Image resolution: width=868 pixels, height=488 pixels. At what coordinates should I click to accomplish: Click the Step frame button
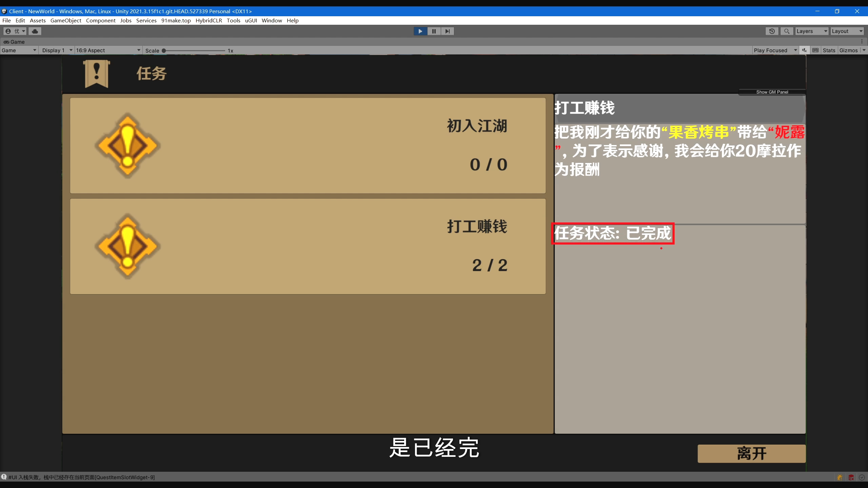coord(448,31)
